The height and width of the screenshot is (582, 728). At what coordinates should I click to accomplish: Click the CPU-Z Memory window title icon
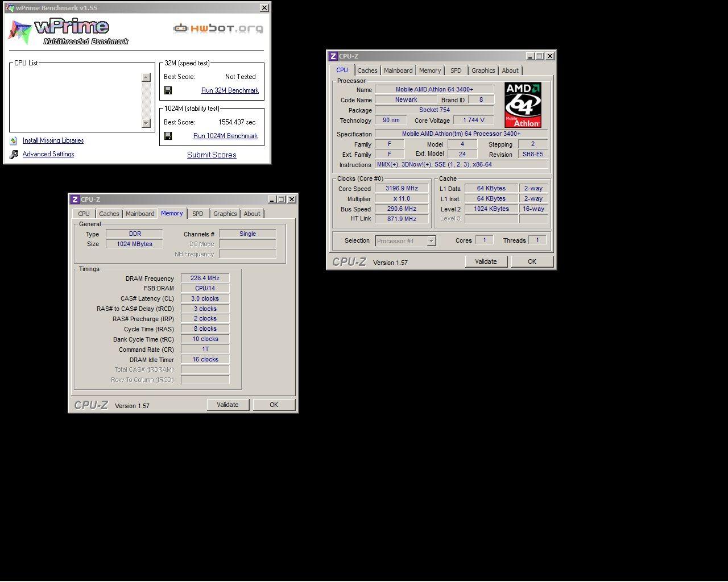pos(75,199)
